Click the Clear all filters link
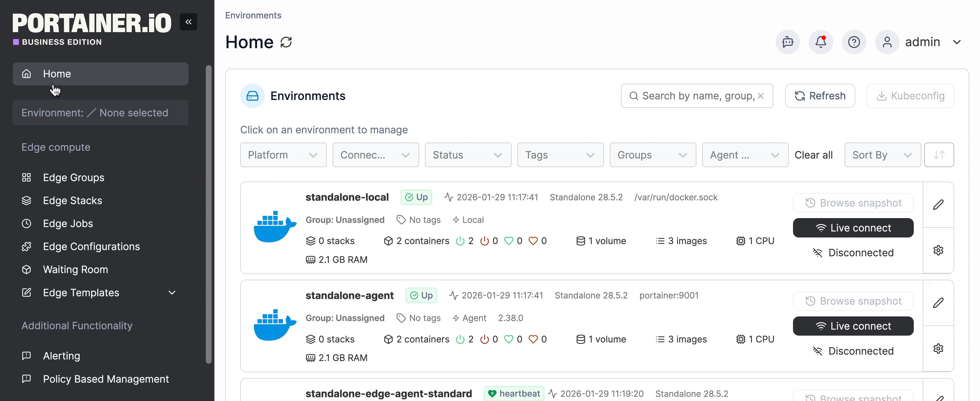 (x=813, y=155)
